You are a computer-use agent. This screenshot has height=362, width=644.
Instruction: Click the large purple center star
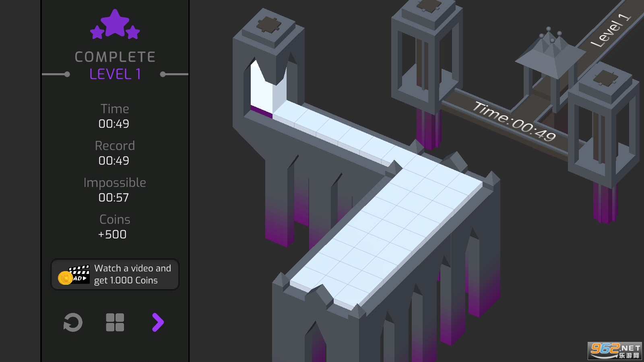coord(115,23)
